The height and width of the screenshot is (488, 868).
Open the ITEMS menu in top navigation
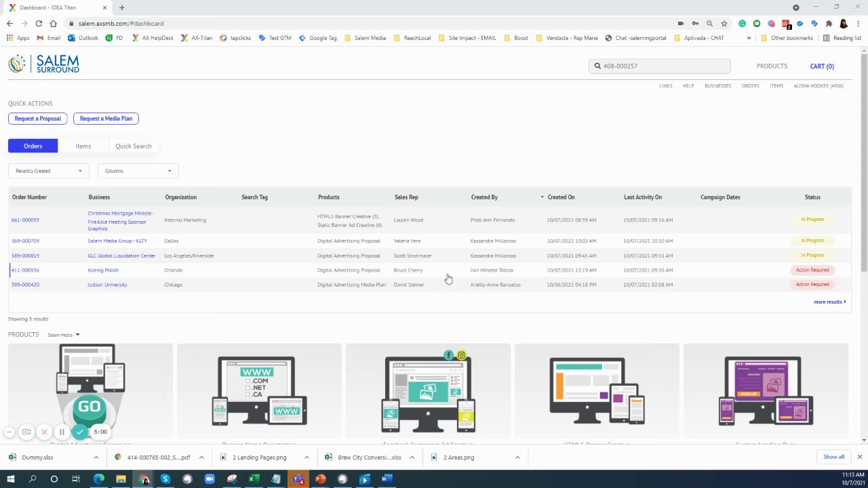[776, 86]
